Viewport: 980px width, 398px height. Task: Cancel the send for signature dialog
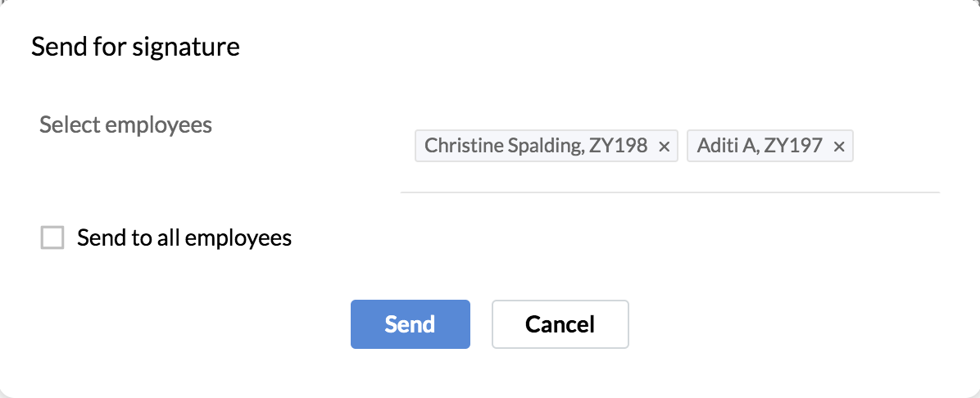(560, 324)
